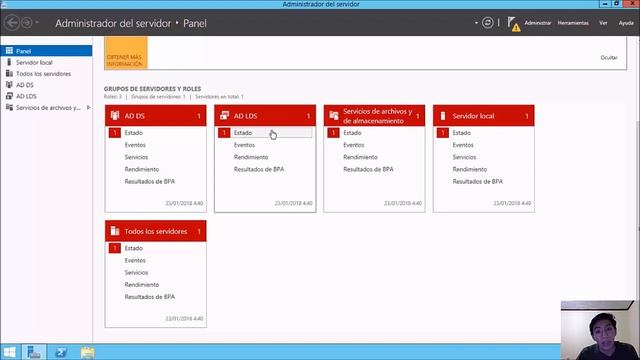Click the AD DS sidebar icon
640x360 pixels.
coord(9,84)
